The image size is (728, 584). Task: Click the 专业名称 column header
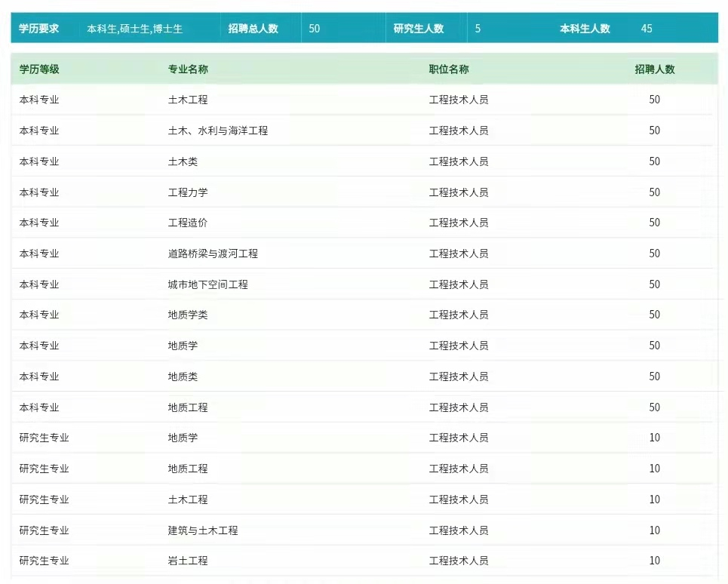188,69
